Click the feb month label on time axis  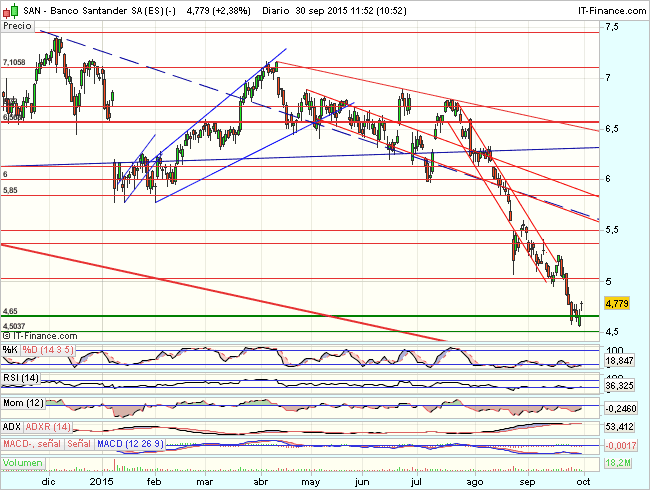(154, 482)
